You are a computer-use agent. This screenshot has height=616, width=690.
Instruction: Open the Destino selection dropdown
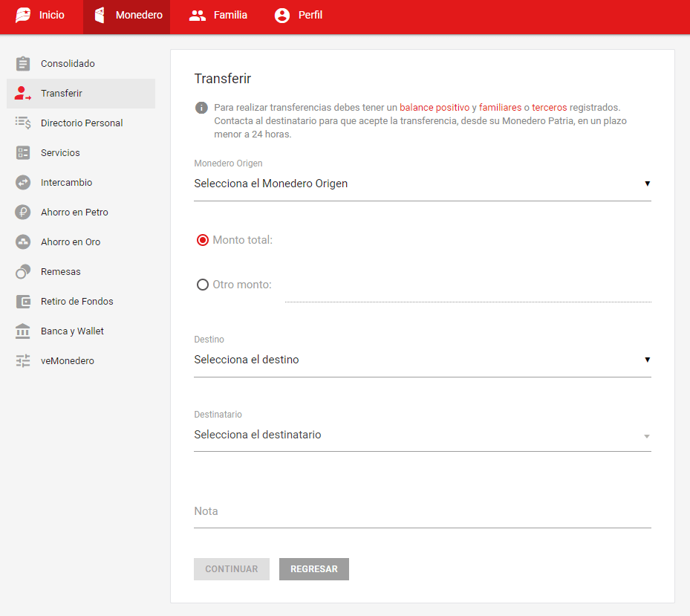[422, 360]
